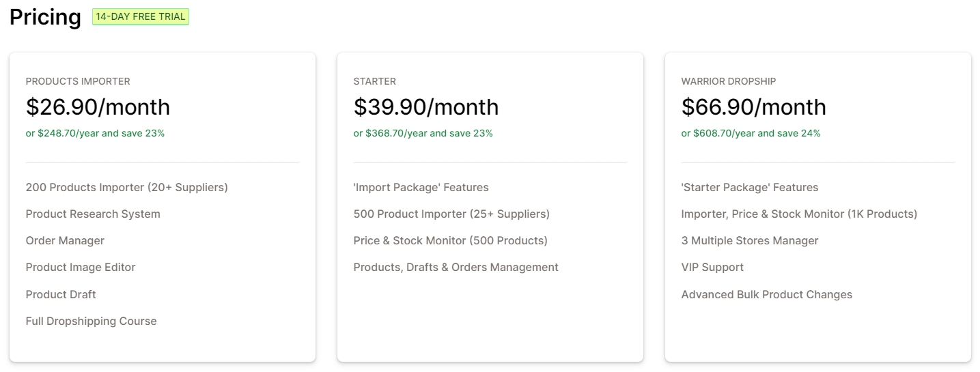The image size is (980, 372).
Task: Click the $66.90/month price
Action: pyautogui.click(x=753, y=107)
